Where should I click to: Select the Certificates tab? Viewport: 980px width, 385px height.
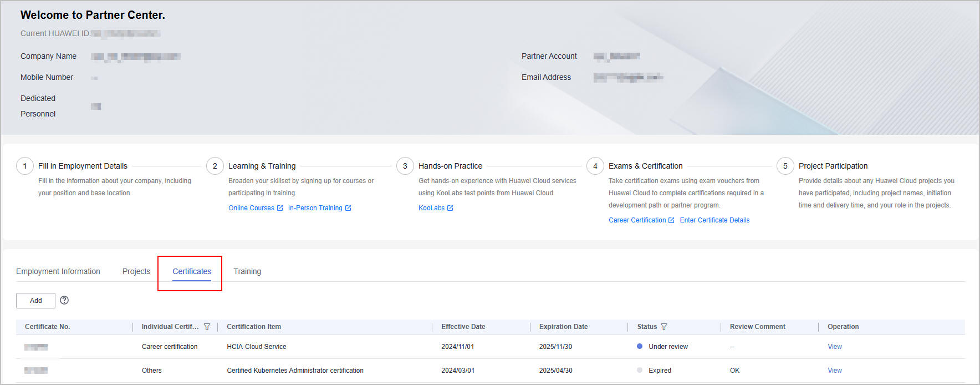click(x=192, y=271)
